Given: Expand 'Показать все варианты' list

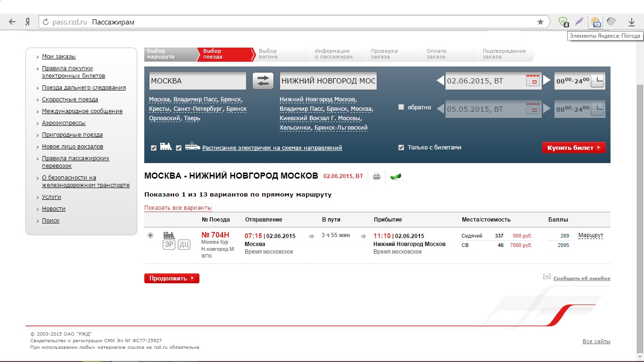Looking at the screenshot, I should click(178, 208).
